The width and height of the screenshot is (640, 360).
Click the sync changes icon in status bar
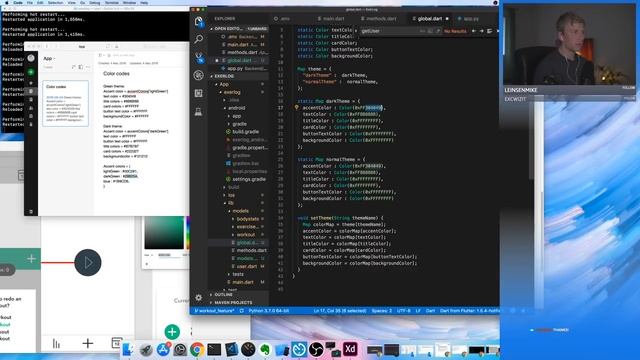tap(242, 311)
